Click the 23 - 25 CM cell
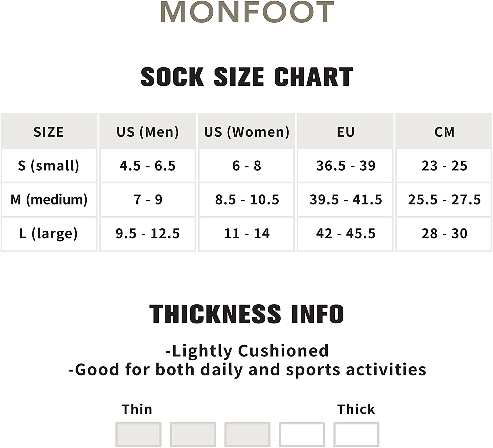 (x=444, y=166)
